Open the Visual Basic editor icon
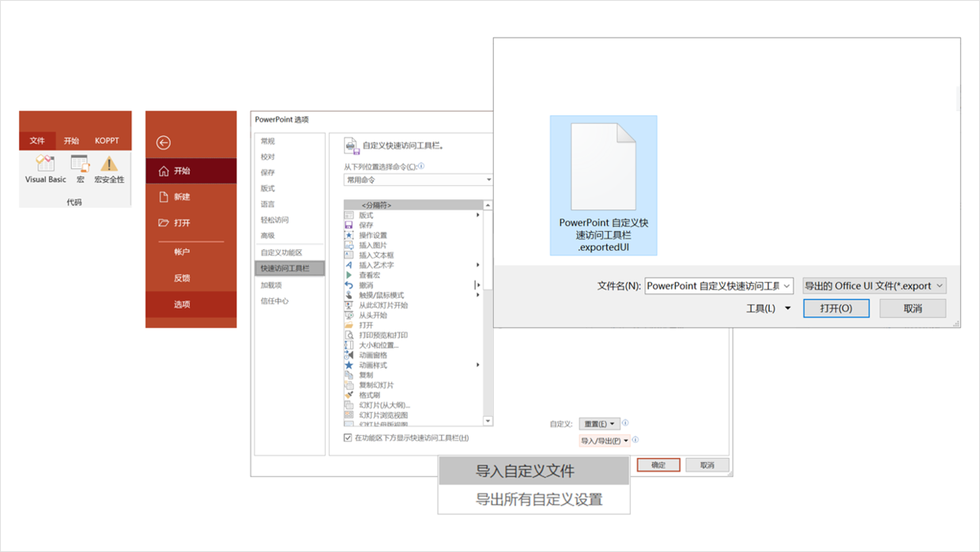This screenshot has height=552, width=980. pyautogui.click(x=46, y=164)
